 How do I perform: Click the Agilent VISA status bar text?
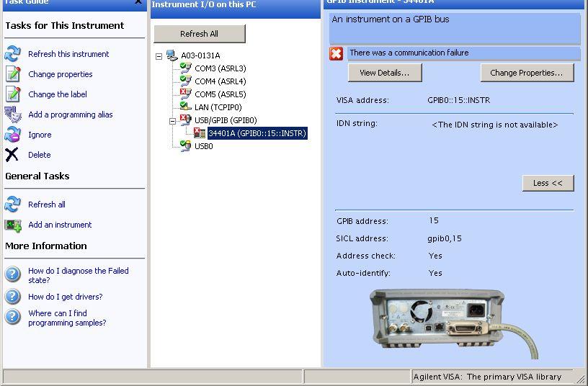(x=487, y=377)
